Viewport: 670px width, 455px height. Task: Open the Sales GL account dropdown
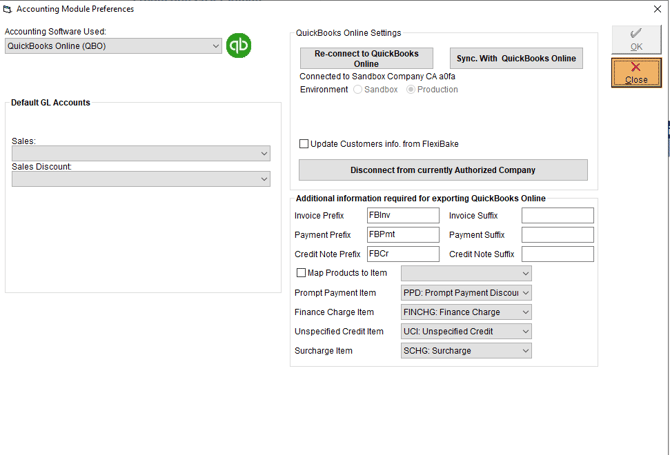pyautogui.click(x=141, y=153)
